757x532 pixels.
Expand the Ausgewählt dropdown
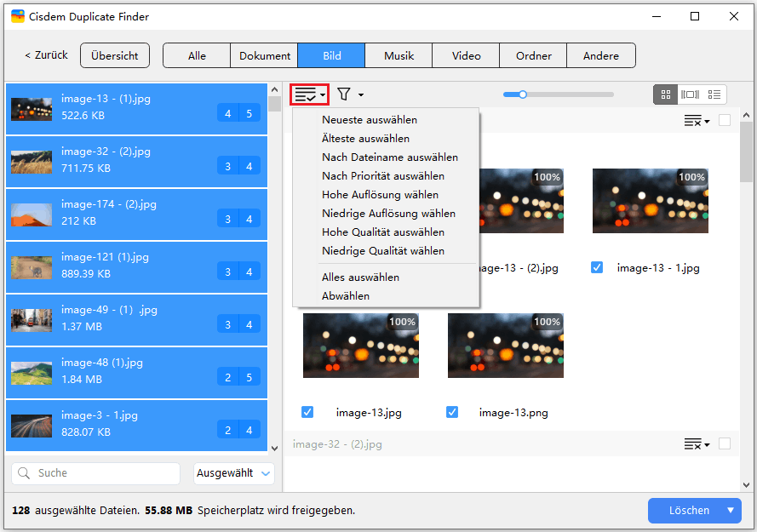(x=233, y=473)
